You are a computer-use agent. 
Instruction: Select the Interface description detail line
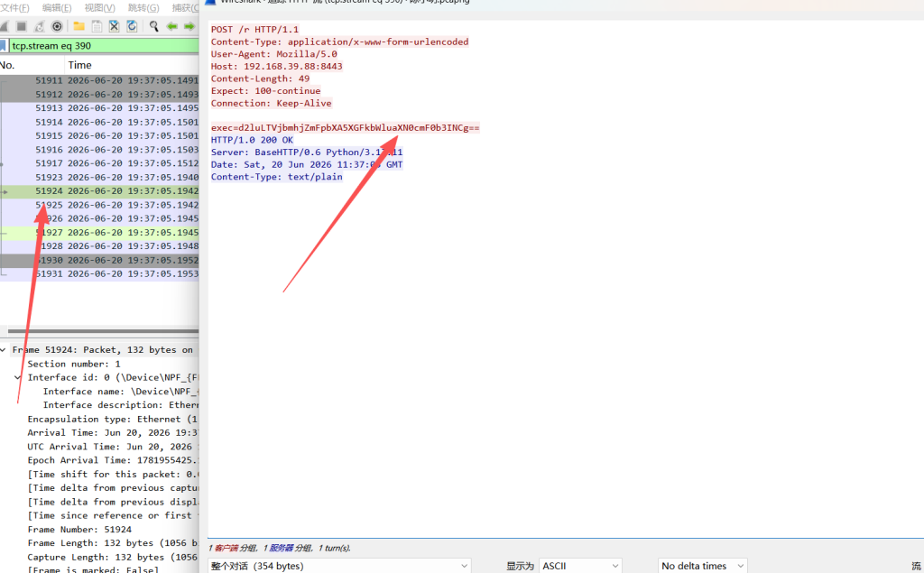point(120,405)
